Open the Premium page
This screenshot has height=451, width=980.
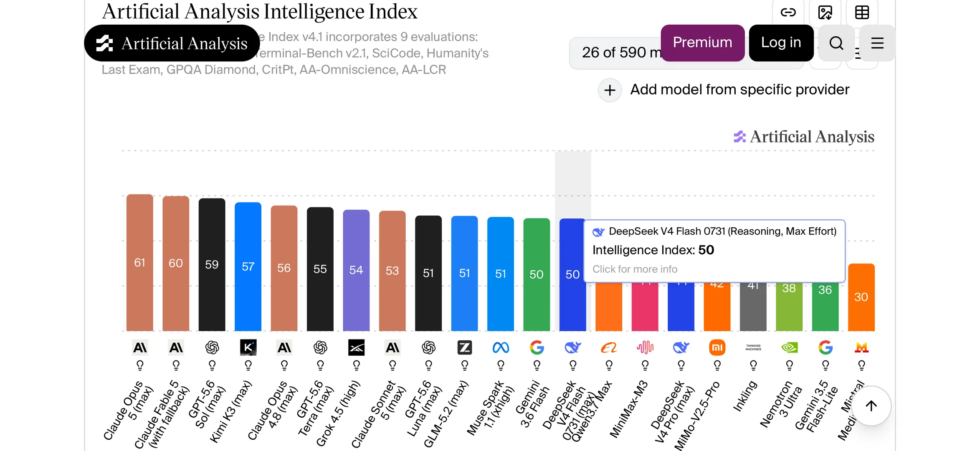point(702,43)
